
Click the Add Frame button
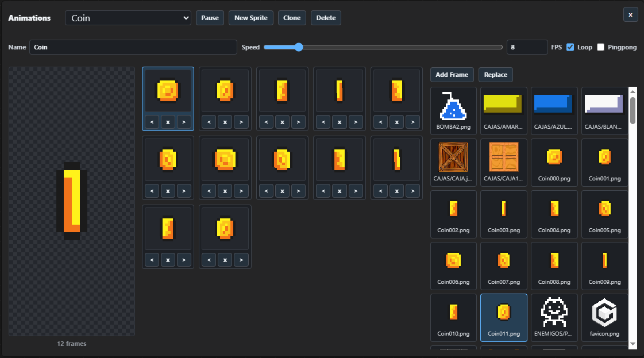coord(452,75)
